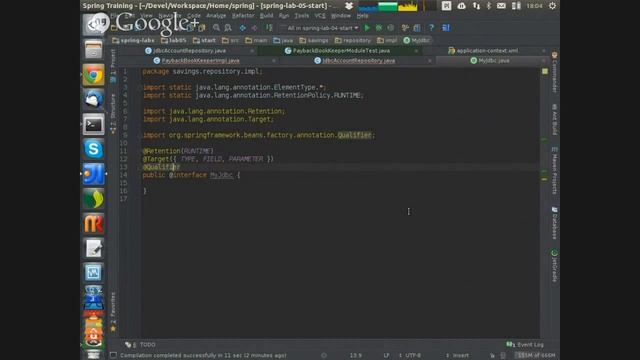Open Project Structure toolbar icon
Image resolution: width=640 pixels, height=360 pixels.
pos(417,28)
